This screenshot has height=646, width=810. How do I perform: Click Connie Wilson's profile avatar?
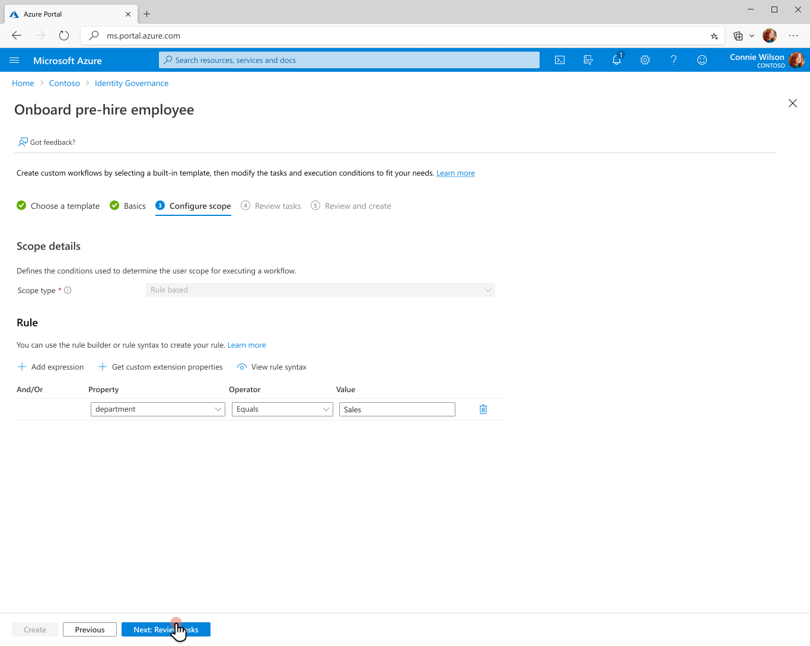(796, 59)
